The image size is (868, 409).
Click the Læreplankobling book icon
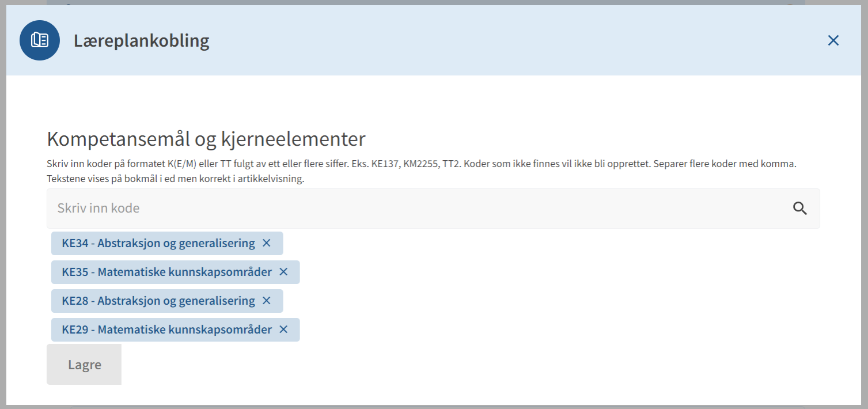click(x=40, y=40)
